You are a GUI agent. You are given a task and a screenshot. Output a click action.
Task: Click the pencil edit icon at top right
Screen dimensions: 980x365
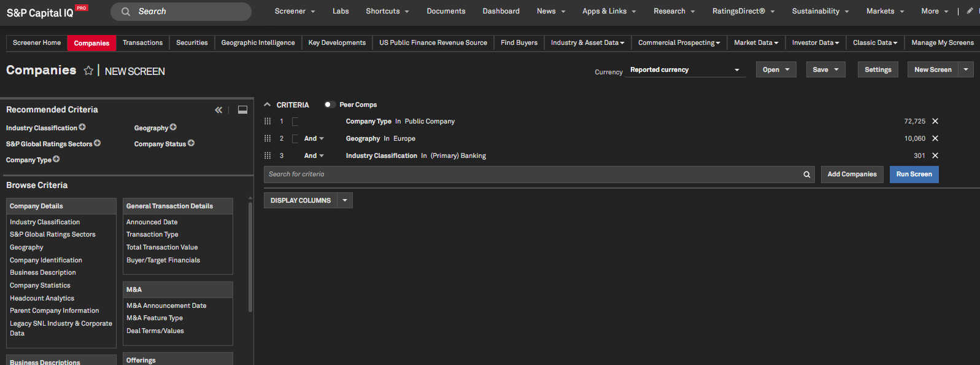tap(970, 11)
